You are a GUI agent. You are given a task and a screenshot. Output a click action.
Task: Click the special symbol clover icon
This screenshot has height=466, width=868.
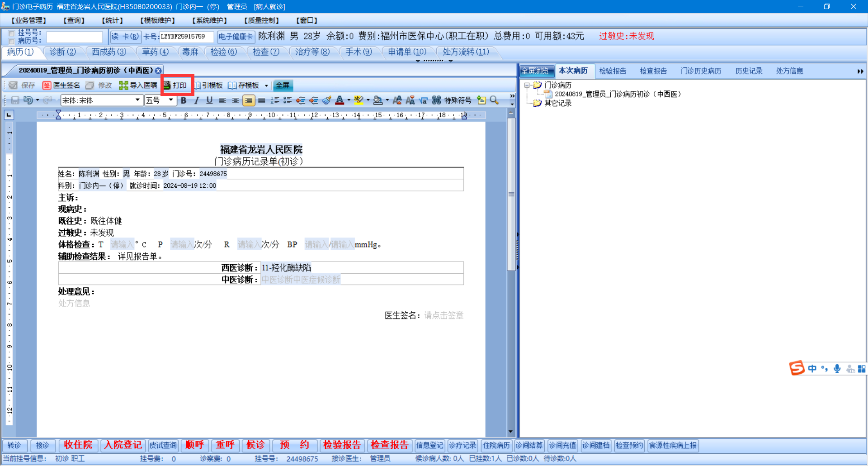point(436,100)
